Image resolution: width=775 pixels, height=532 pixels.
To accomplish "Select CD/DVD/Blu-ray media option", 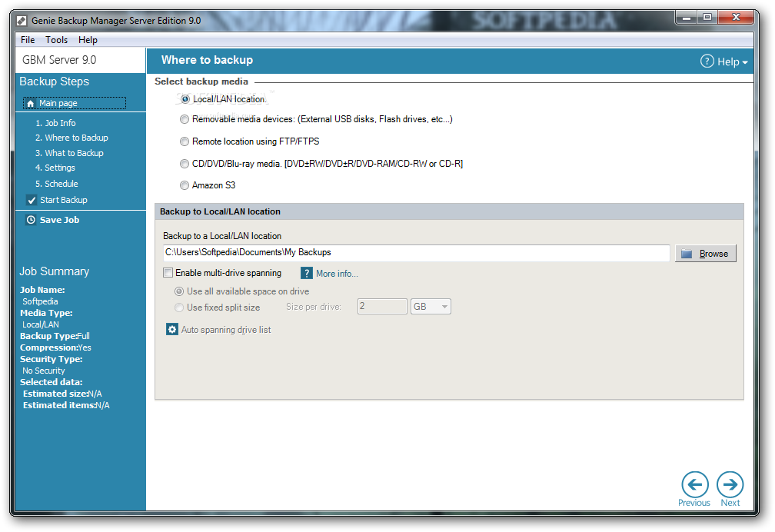I will [185, 164].
